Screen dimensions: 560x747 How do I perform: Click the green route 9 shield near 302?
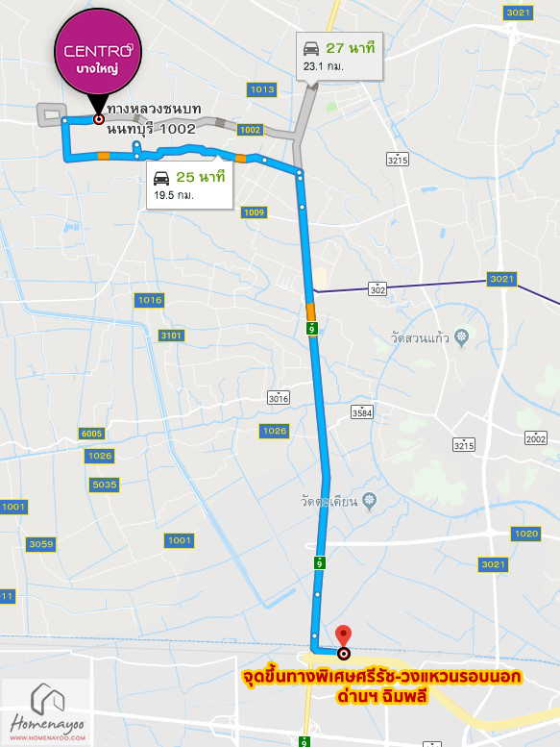[x=312, y=328]
